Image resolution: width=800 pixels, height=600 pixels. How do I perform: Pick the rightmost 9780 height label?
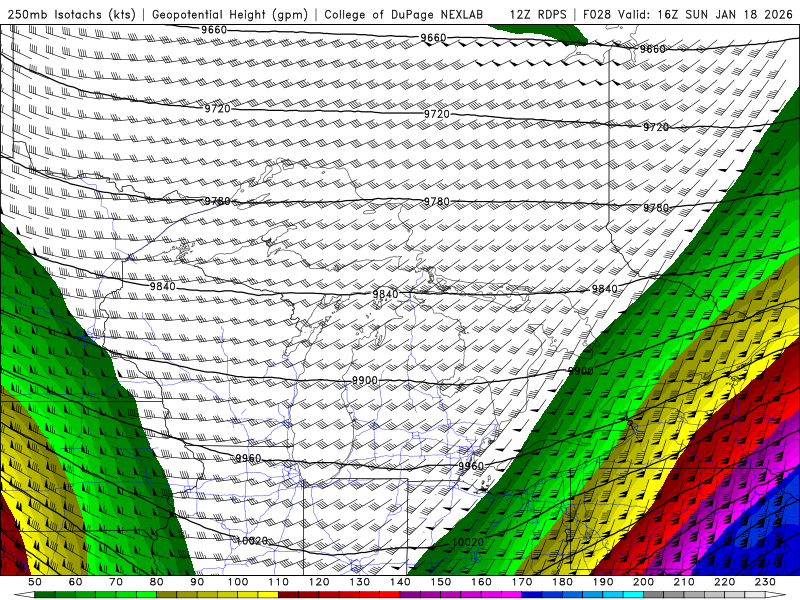[656, 208]
